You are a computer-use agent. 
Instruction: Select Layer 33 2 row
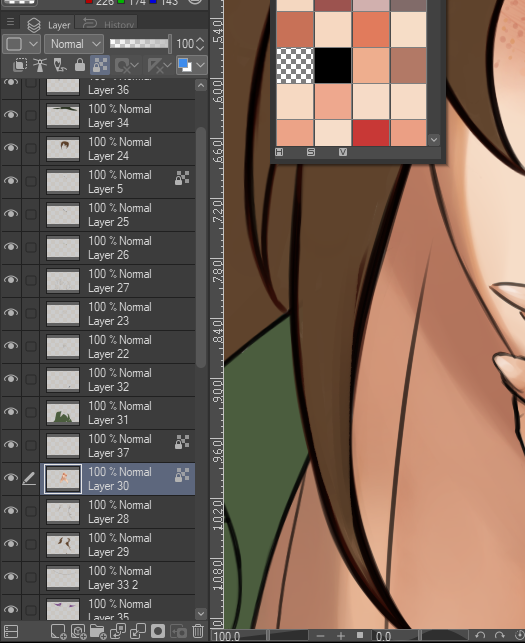(x=117, y=578)
